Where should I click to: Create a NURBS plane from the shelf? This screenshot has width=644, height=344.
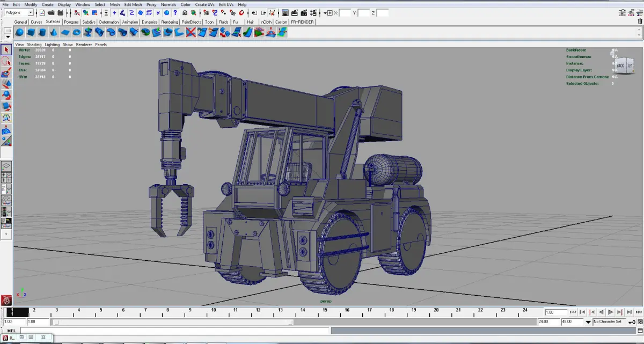click(65, 32)
